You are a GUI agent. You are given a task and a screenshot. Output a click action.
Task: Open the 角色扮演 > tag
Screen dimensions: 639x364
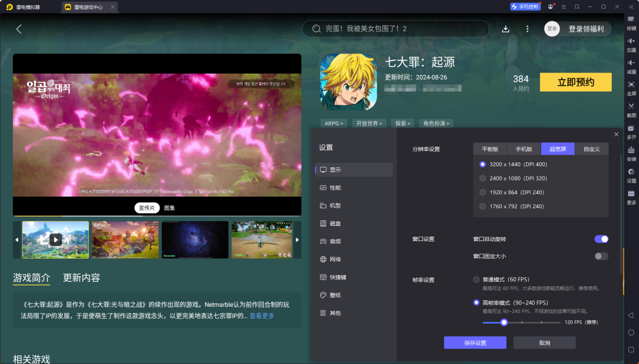436,123
